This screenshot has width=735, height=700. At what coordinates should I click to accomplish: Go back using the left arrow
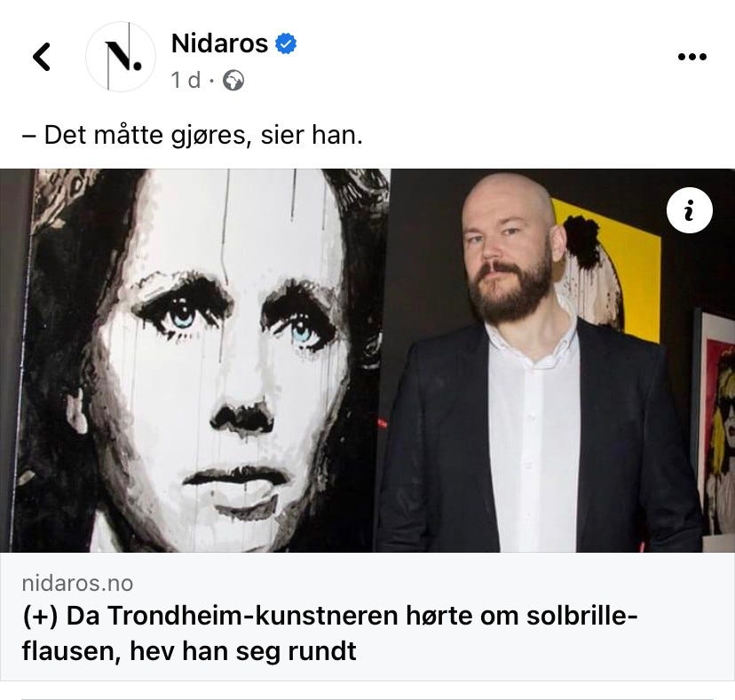click(x=41, y=57)
